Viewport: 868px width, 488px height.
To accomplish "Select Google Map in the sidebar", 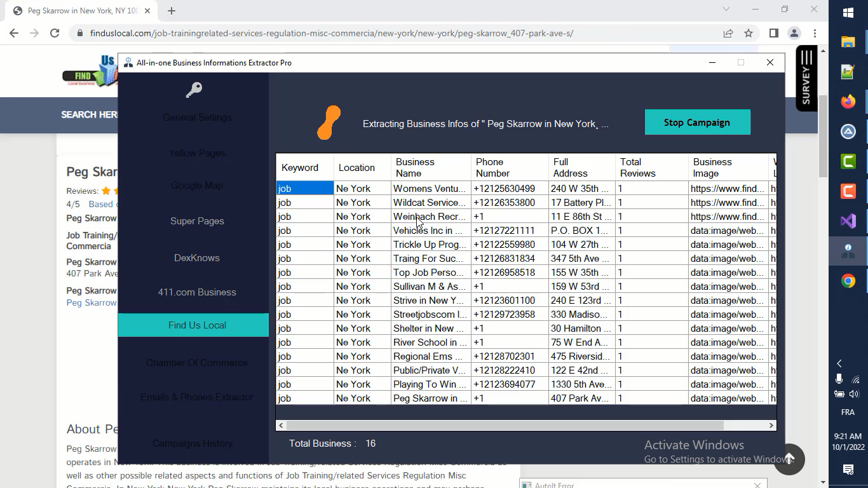I will tap(197, 186).
